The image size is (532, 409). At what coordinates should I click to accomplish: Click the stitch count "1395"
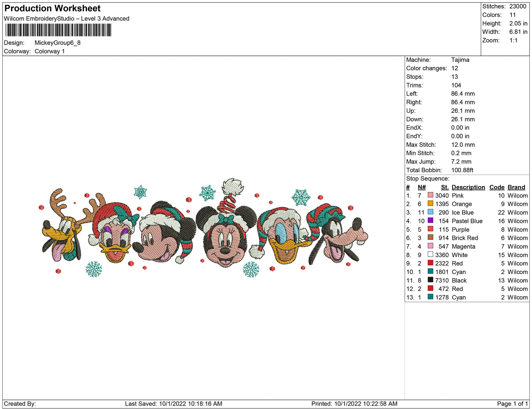pyautogui.click(x=442, y=204)
